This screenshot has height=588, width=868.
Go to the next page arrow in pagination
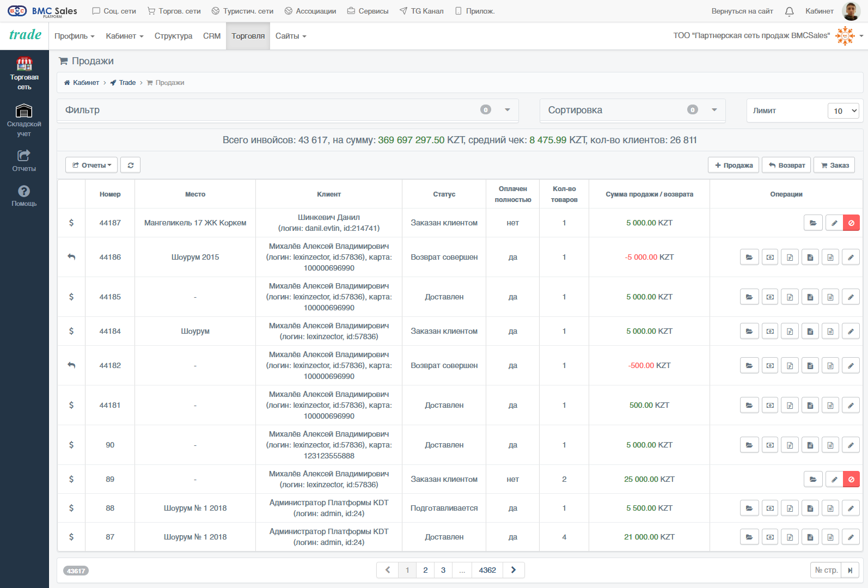[x=514, y=570]
